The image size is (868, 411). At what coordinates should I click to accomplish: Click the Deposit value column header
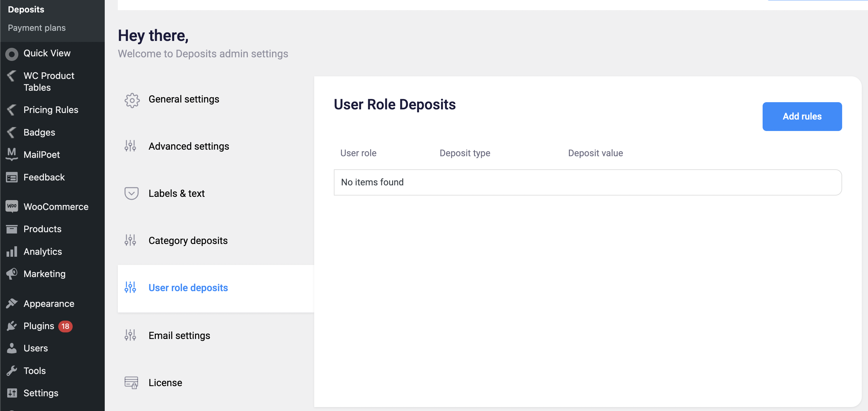[595, 153]
